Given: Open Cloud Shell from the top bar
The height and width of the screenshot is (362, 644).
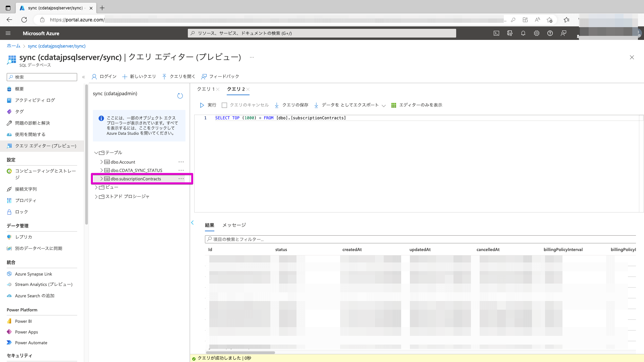Looking at the screenshot, I should (496, 33).
